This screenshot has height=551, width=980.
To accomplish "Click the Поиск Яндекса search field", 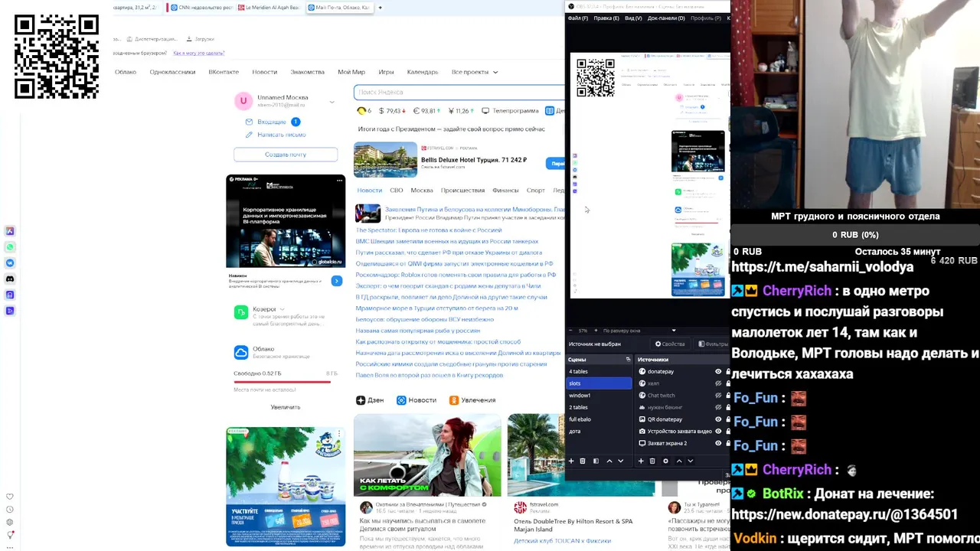I will coord(459,92).
